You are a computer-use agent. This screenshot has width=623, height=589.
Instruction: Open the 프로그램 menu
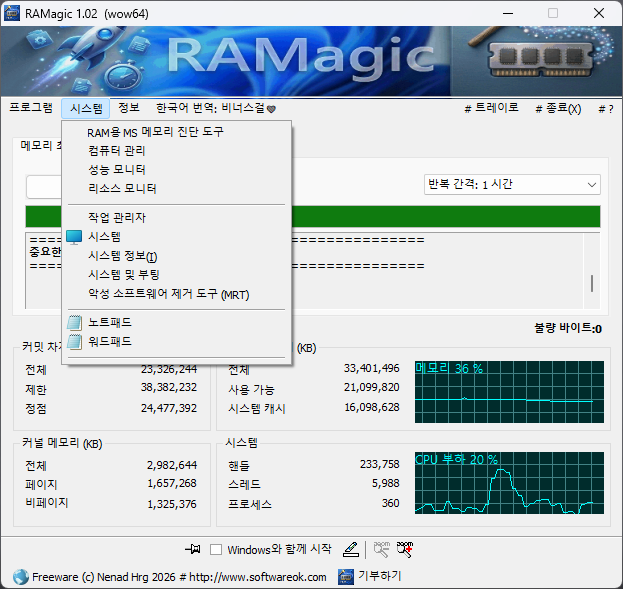tap(31, 108)
